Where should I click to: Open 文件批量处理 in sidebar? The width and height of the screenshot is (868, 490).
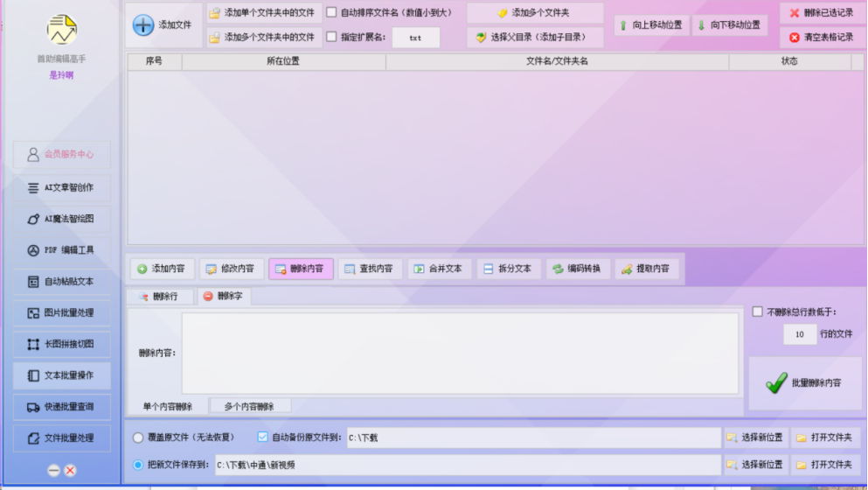click(61, 438)
